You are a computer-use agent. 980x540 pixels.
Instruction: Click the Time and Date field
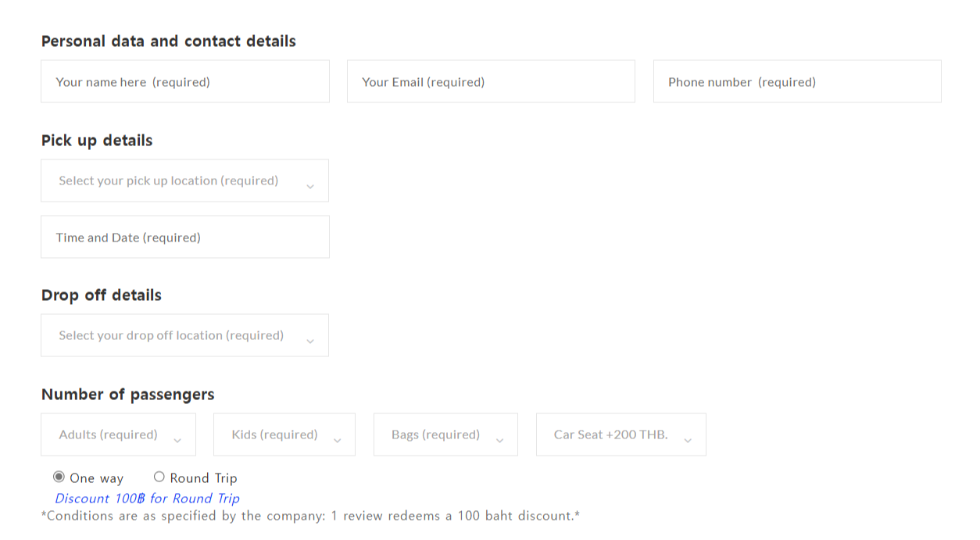184,238
